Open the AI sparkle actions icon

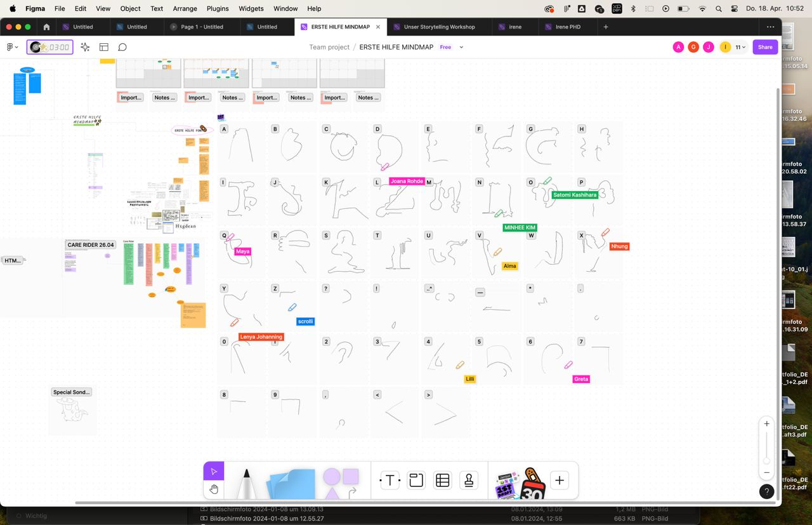coord(85,47)
